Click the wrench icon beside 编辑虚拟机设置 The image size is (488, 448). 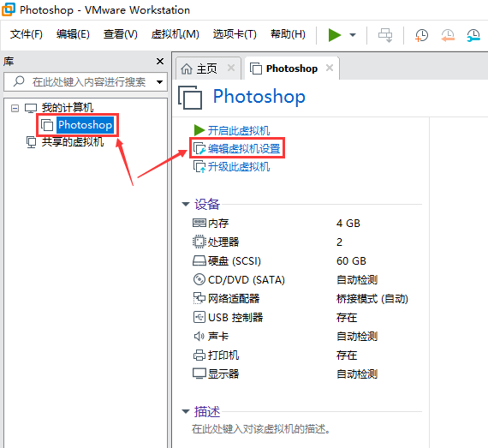point(199,148)
